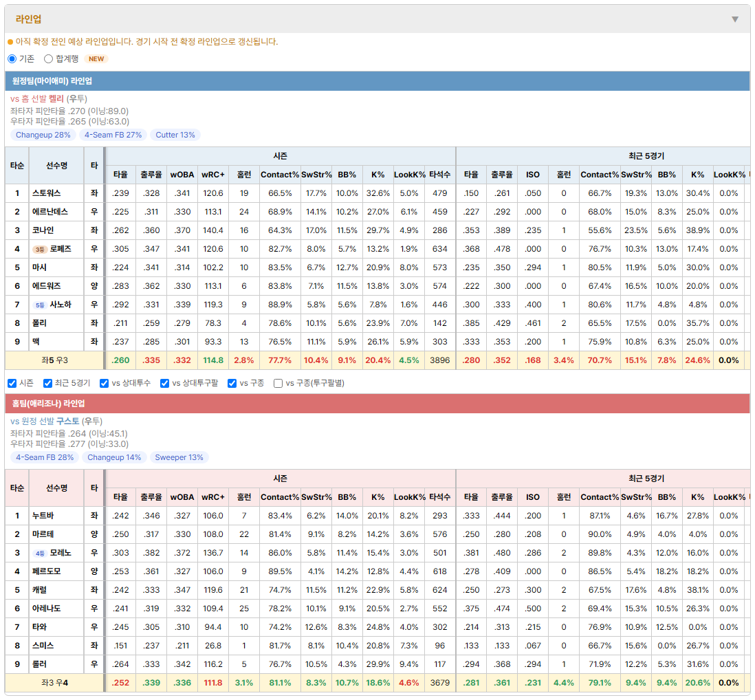This screenshot has height=700, width=755.
Task: Click the 3등 badge beside 로페즈
Action: click(x=39, y=250)
